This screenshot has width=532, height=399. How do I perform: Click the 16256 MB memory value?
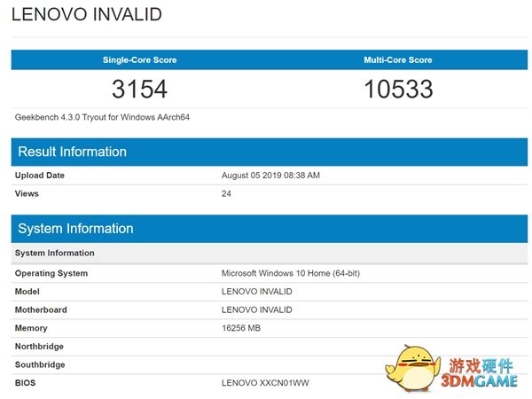coord(241,328)
